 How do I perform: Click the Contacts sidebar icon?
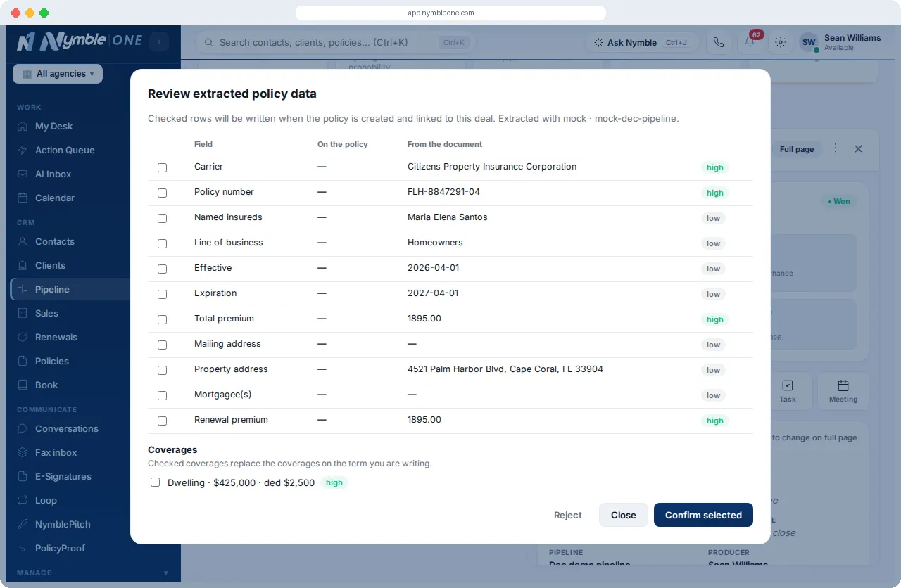click(23, 242)
